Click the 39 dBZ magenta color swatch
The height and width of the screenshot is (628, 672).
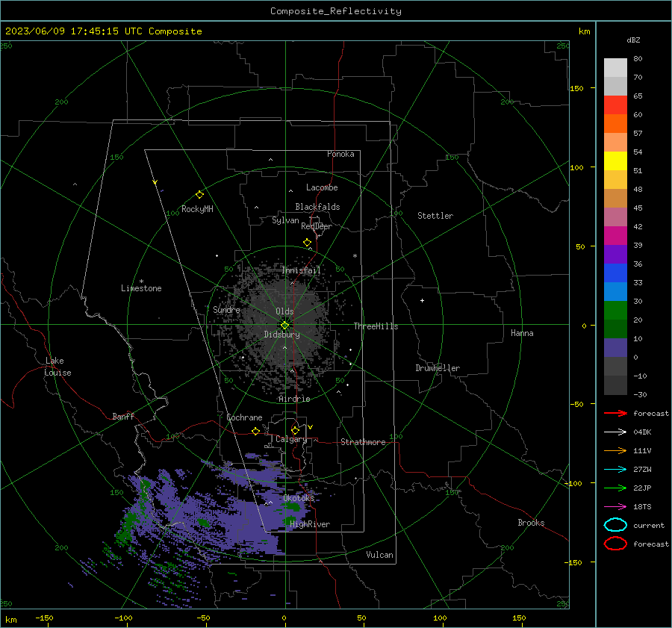[x=615, y=236]
